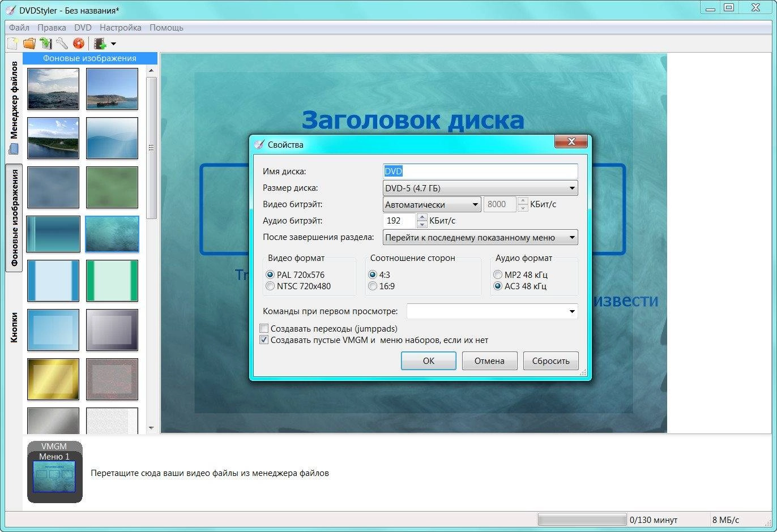Screen dimensions: 777x532
Task: Enable Создавать переходы (jumppads) checkbox
Action: coord(328,328)
